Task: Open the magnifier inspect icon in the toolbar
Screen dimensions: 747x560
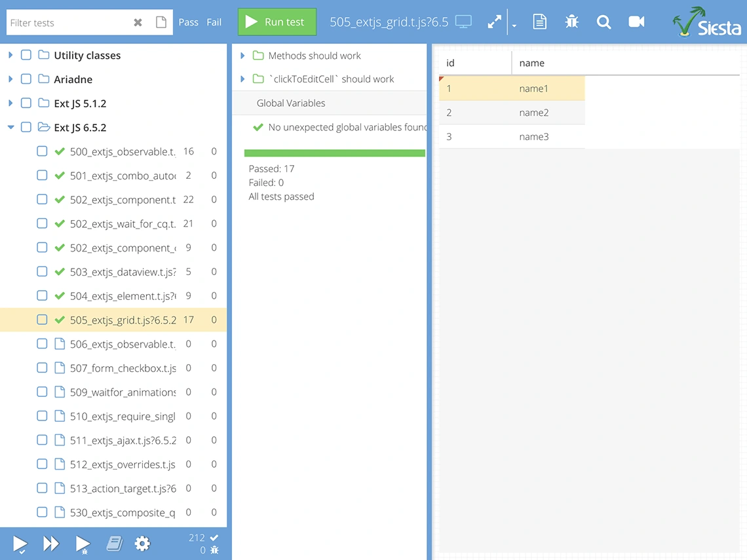Action: pyautogui.click(x=603, y=22)
